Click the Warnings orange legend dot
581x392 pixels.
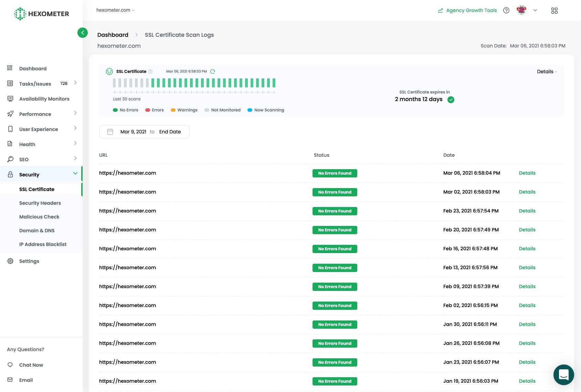tap(173, 110)
